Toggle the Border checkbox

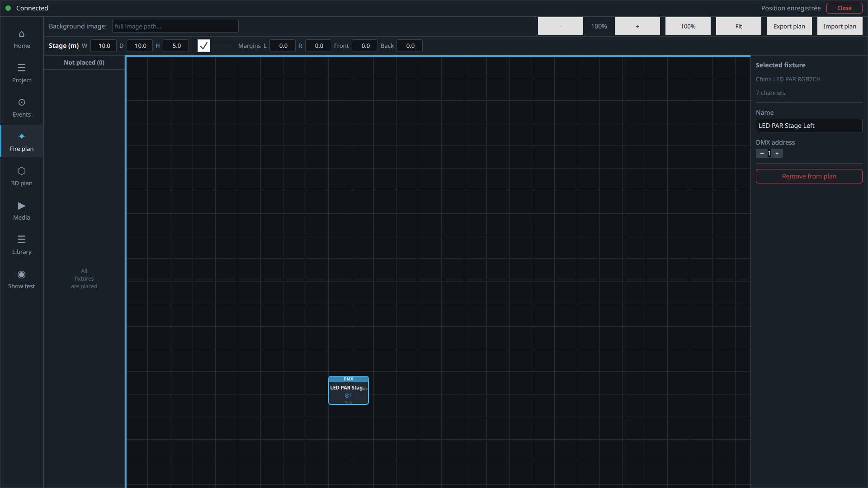tap(204, 46)
